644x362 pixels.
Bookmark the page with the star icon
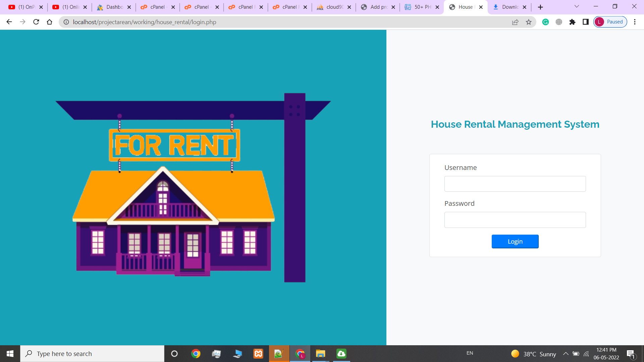coord(529,22)
